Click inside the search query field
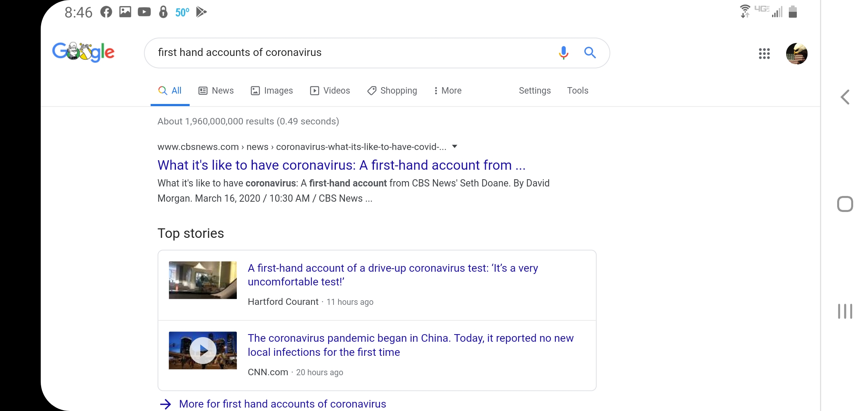The image size is (868, 411). (343, 53)
